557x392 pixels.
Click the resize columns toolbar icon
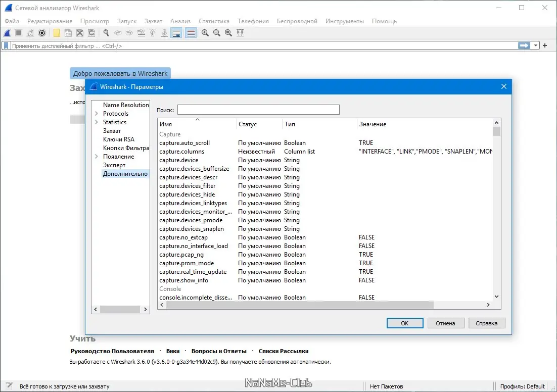(240, 33)
